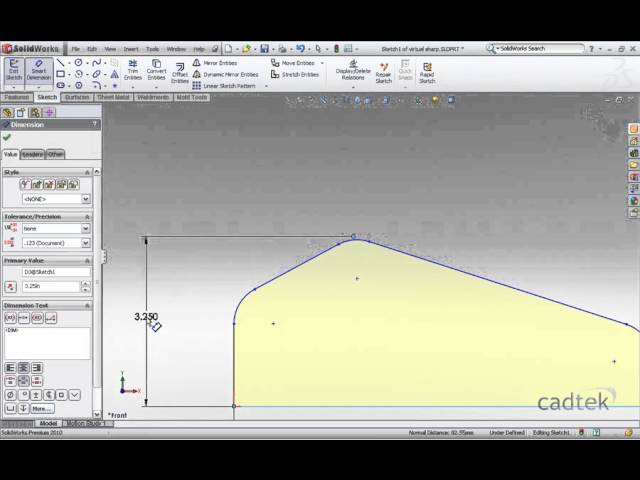Select the Sketch Fillet tool

[x=96, y=85]
